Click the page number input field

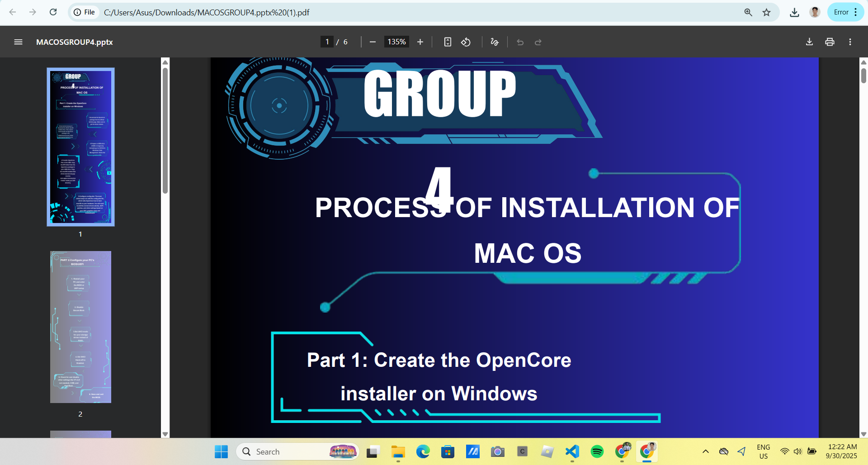327,42
